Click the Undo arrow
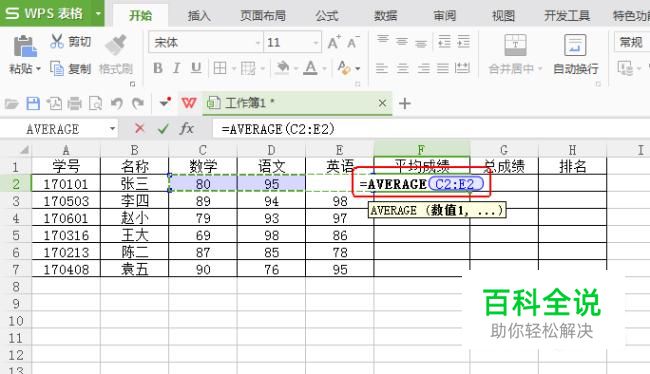Image resolution: width=650 pixels, height=374 pixels. pos(116,103)
